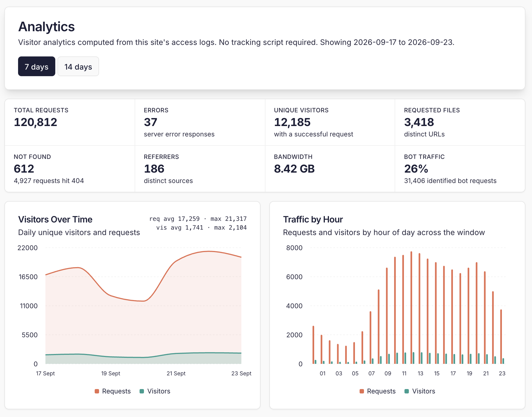Screen dimensions: 532x417
Task: Click the Visitors color swatch under Traffic by Hour
Action: click(407, 391)
